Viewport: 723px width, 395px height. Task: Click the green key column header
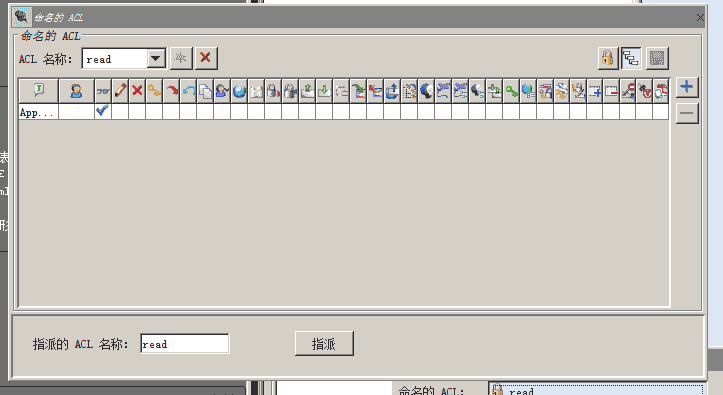511,91
